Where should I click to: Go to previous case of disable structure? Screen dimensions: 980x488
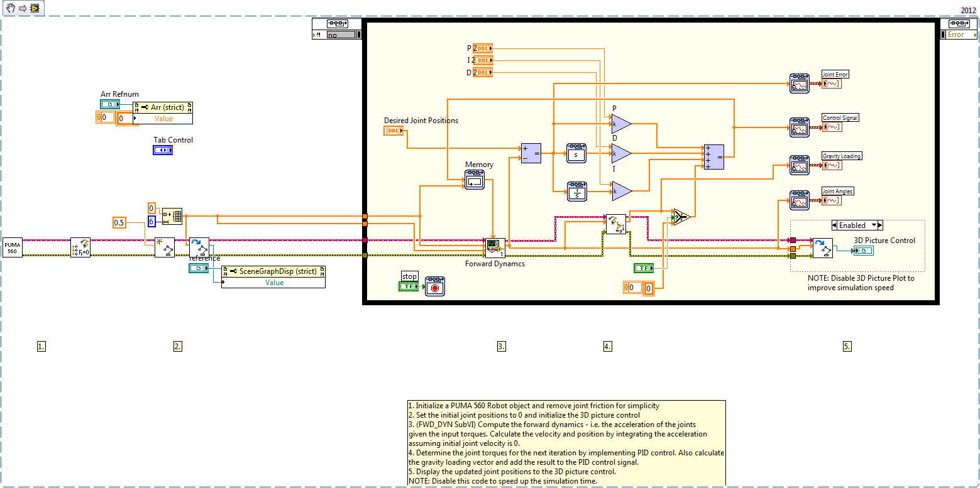(x=834, y=225)
